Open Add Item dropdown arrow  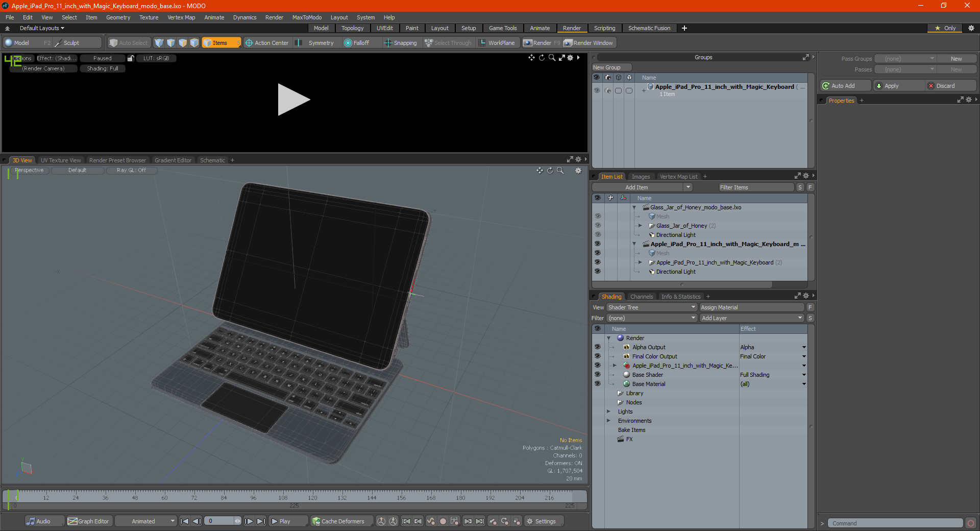click(688, 187)
